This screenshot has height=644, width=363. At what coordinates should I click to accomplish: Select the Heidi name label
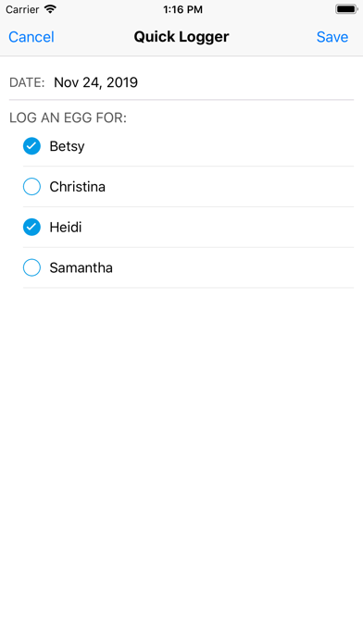click(66, 227)
